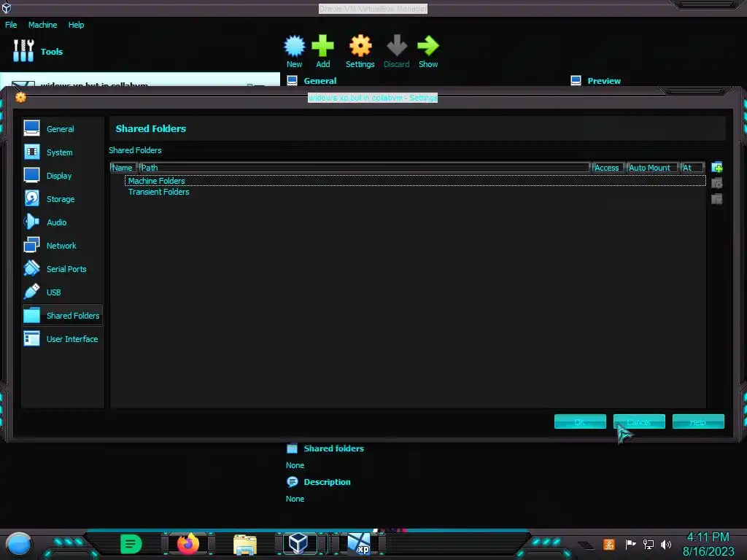Open Settings from VirtualBox Manager toolbar

pyautogui.click(x=360, y=52)
